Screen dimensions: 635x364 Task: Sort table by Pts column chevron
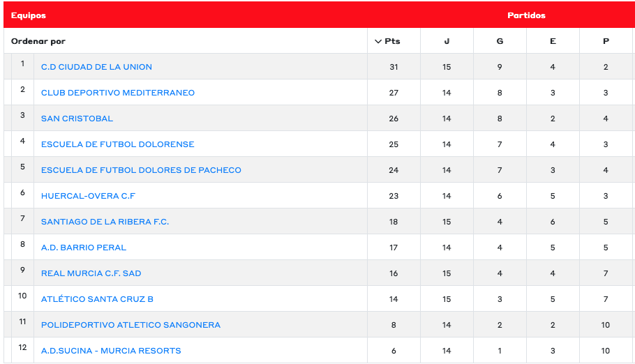pos(379,41)
